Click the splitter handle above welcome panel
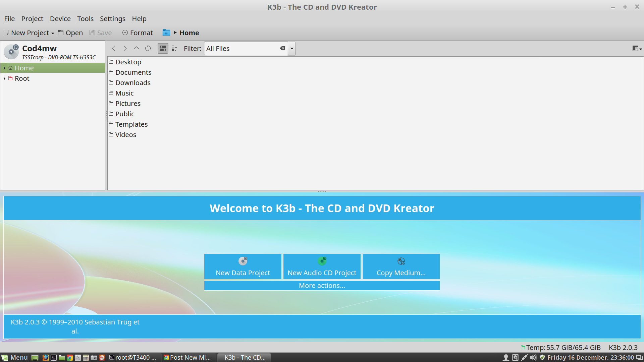The image size is (644, 362). point(322,191)
